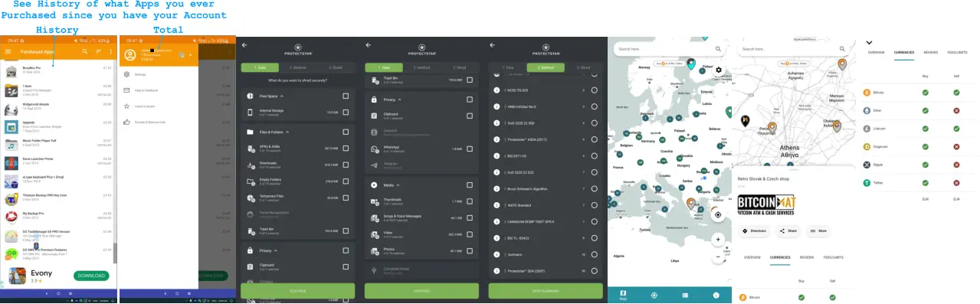Screen dimensions: 980x304
Task: Tap the magnifier in the Europe map search bar
Action: pyautogui.click(x=718, y=49)
